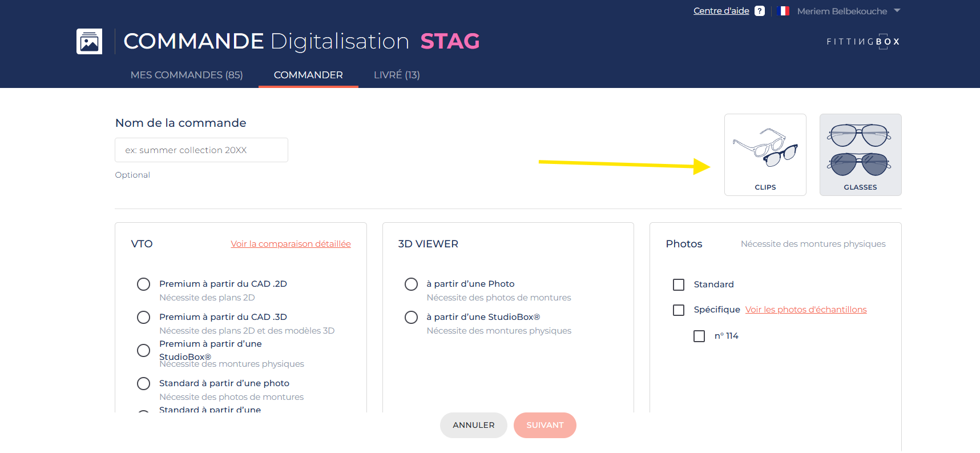
Task: Select the GLASSES product type tile
Action: [860, 155]
